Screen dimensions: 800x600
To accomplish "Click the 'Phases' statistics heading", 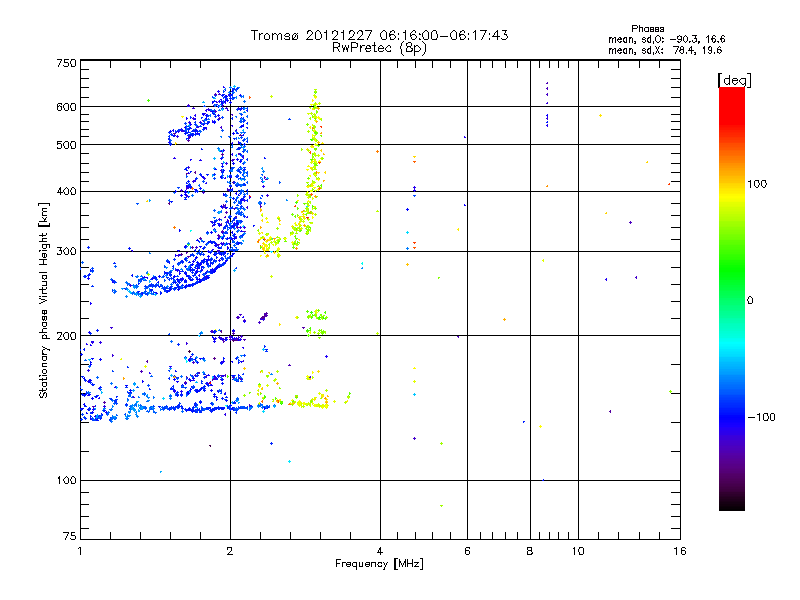I will 647,29.
